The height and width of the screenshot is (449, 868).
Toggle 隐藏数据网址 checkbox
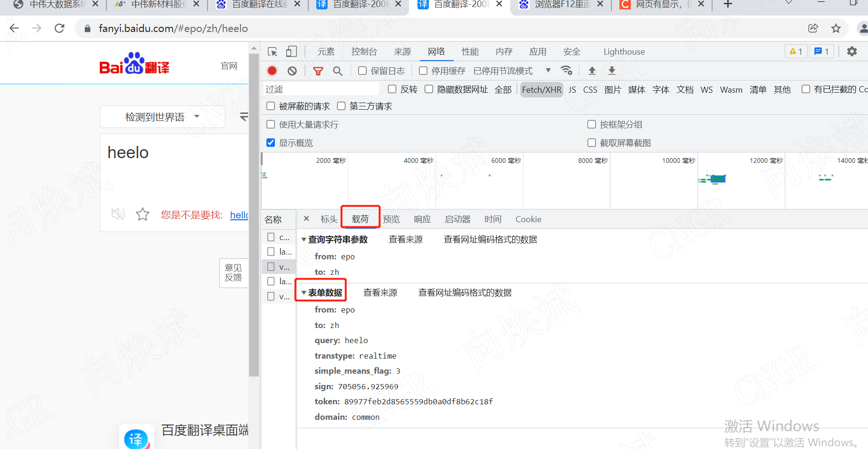coord(429,89)
